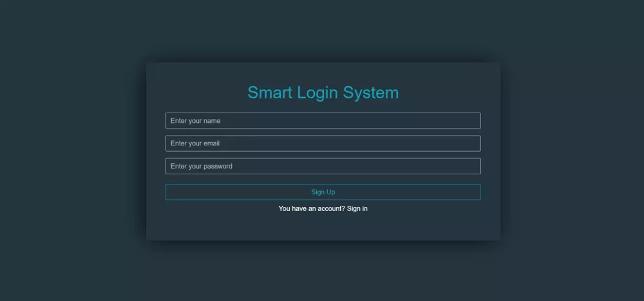Click blank space inside the email textbox
Image resolution: width=644 pixels, height=301 pixels.
[x=370, y=143]
